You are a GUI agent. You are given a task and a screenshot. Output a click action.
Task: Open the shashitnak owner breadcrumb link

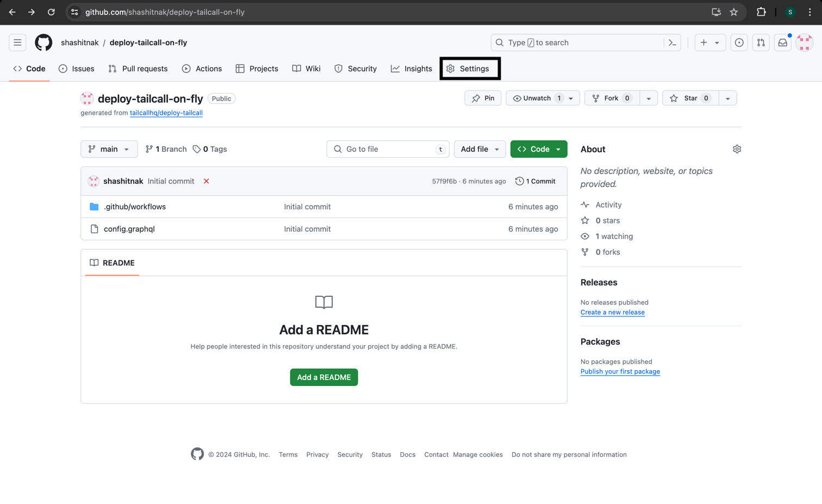click(x=80, y=42)
